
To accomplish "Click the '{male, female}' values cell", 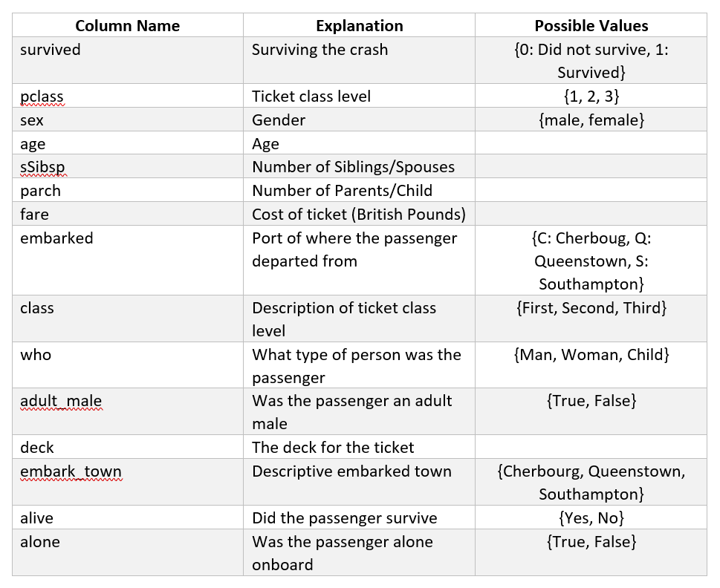I will coord(591,120).
